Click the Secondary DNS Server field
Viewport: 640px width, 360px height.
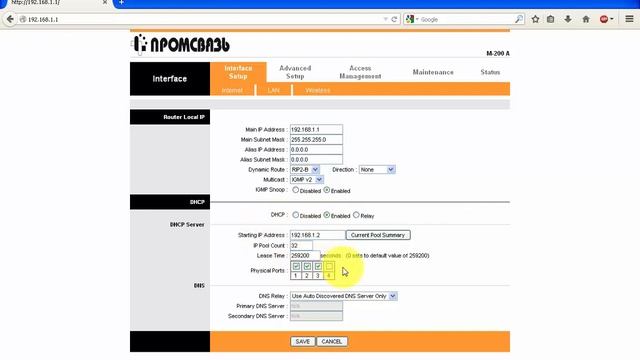coord(316,316)
